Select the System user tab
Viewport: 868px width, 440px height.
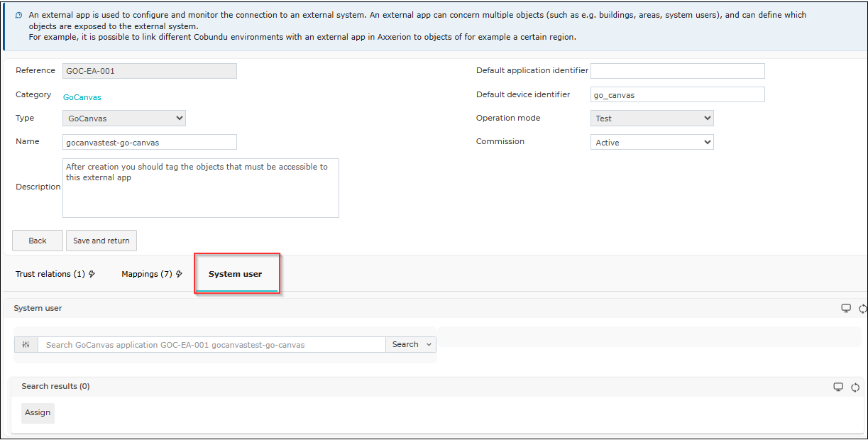[235, 274]
